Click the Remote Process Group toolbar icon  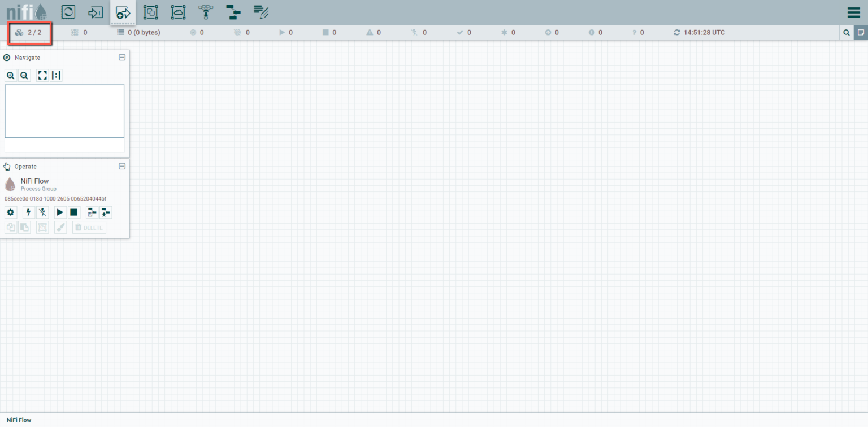pos(178,12)
